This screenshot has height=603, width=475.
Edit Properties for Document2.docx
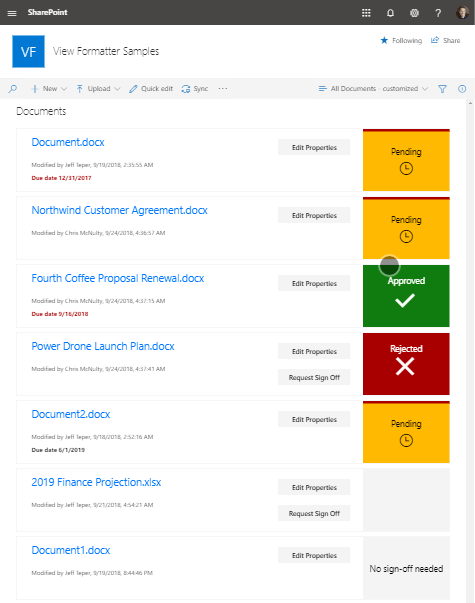[x=314, y=419]
